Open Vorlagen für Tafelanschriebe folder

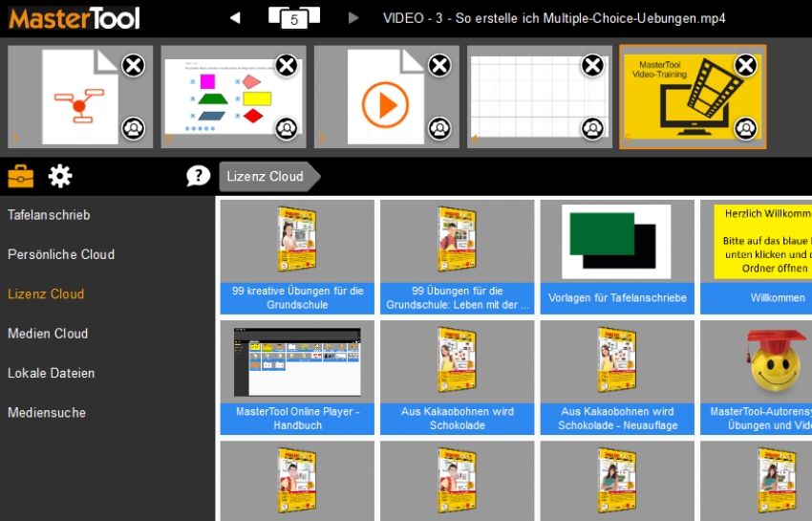[617, 256]
